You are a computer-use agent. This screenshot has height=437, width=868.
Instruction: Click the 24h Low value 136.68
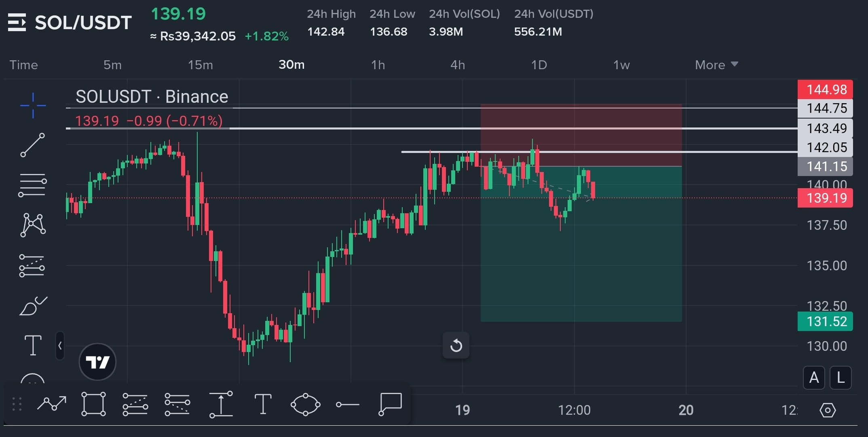tap(389, 32)
